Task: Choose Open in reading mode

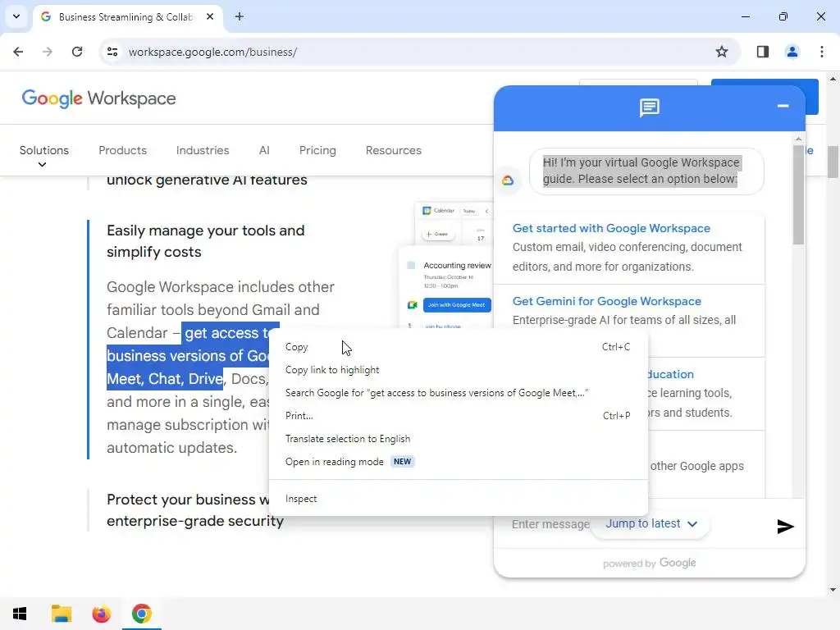Action: 459,462
